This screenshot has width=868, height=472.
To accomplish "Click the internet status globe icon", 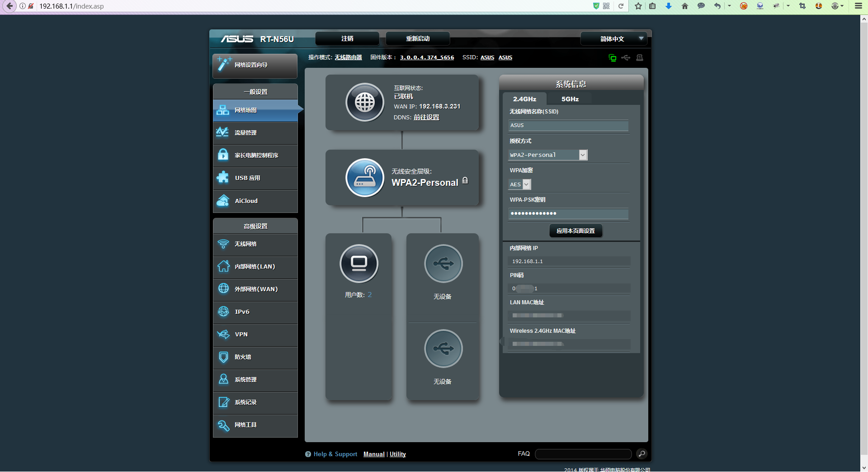I will click(x=365, y=103).
